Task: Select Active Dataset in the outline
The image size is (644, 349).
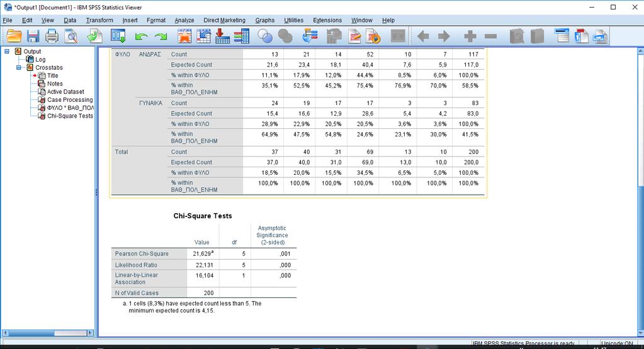Action: (65, 92)
